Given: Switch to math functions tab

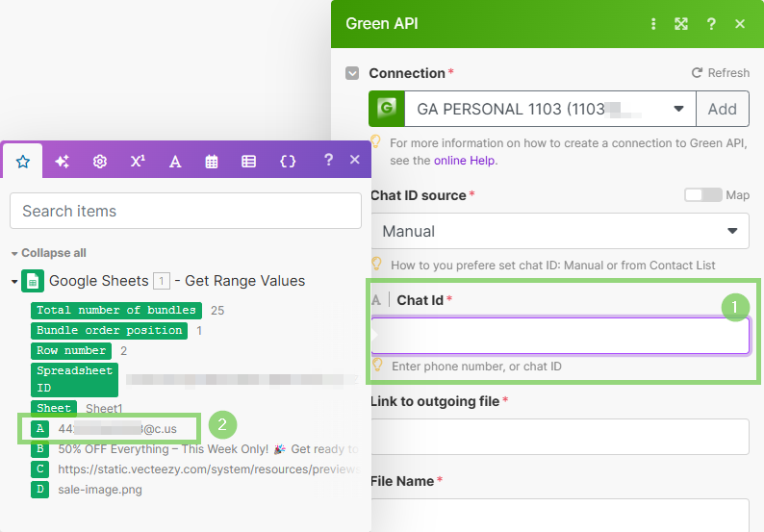Looking at the screenshot, I should (x=138, y=162).
